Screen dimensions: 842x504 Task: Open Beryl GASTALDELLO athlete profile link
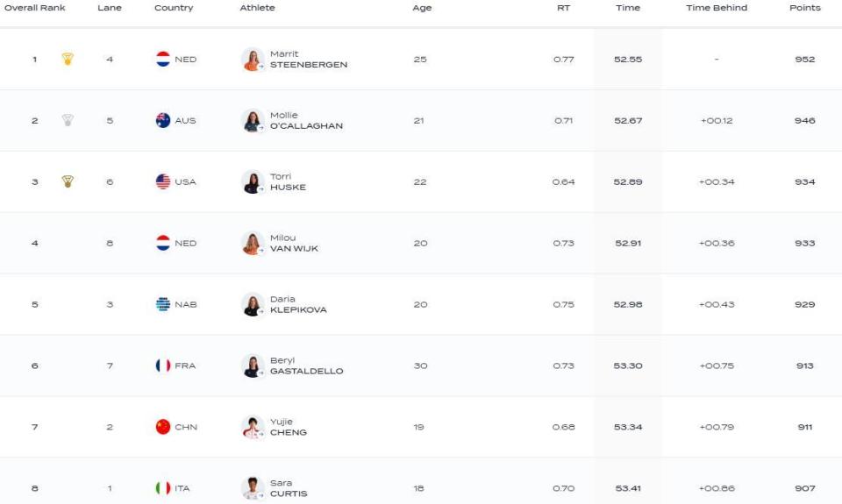tap(306, 366)
